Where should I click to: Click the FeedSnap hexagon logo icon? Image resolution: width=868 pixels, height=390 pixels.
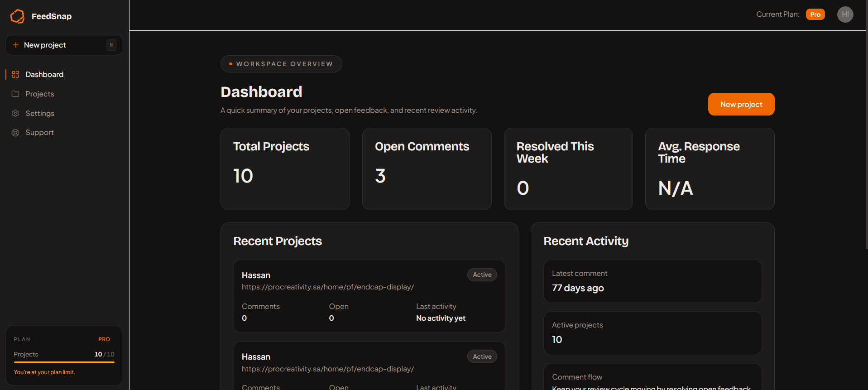pyautogui.click(x=17, y=16)
